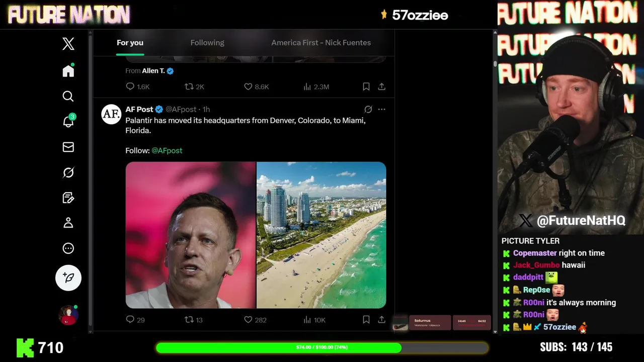644x362 pixels.
Task: Open @AFpost handle beside name
Action: point(181,109)
